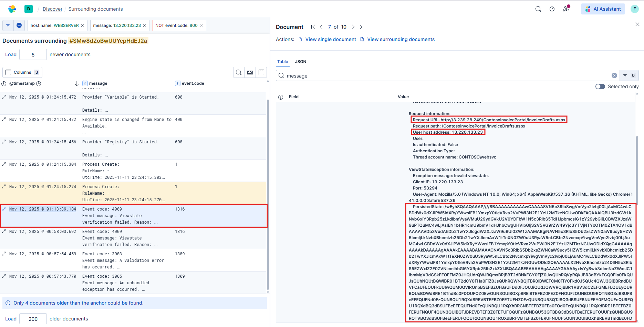The width and height of the screenshot is (644, 327).
Task: Remove the NOT event.code: 800 filter
Action: (x=201, y=25)
